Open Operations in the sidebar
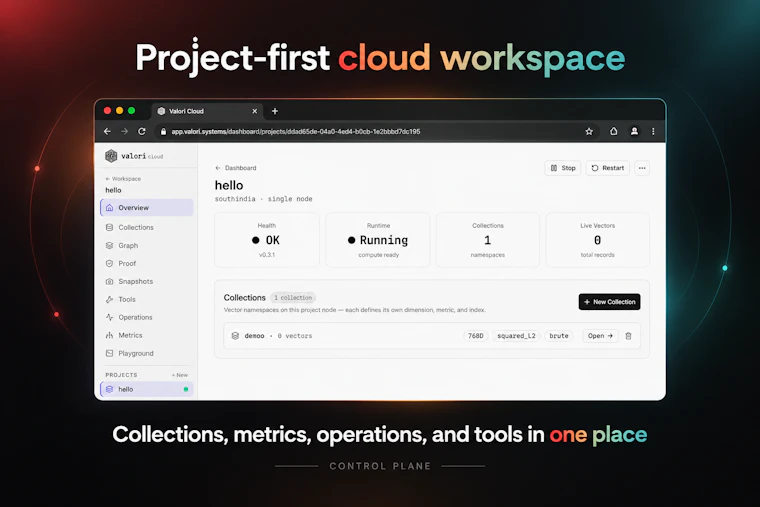Viewport: 760px width, 507px height. click(147, 317)
